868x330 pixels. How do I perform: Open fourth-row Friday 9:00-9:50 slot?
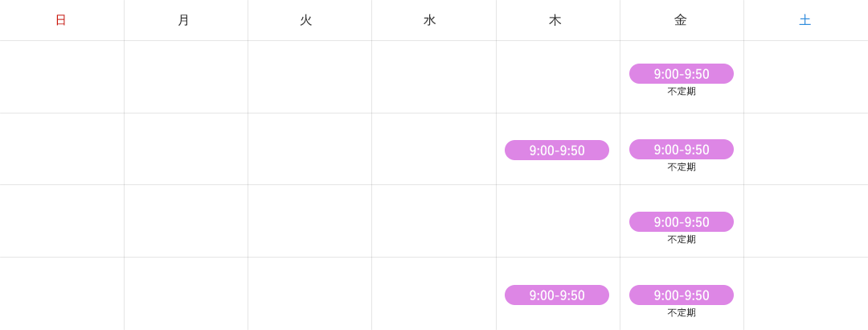pyautogui.click(x=682, y=295)
